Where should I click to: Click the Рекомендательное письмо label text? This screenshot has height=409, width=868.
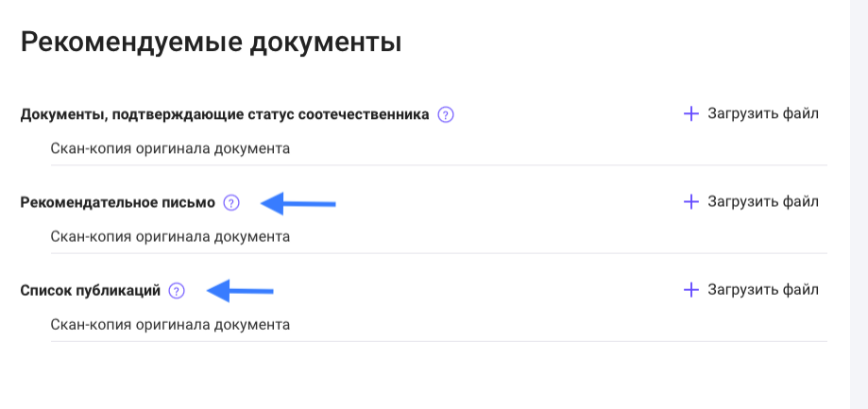(118, 202)
